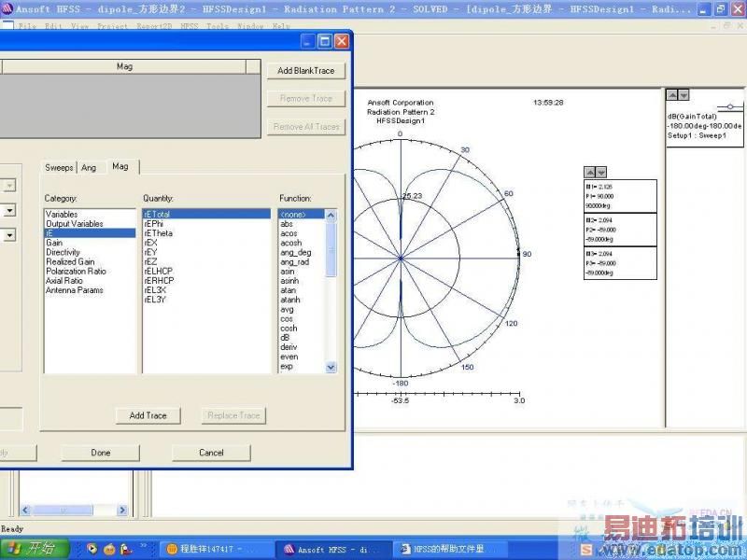747x560 pixels.
Task: Click the down arrow above the marker table
Action: [601, 172]
